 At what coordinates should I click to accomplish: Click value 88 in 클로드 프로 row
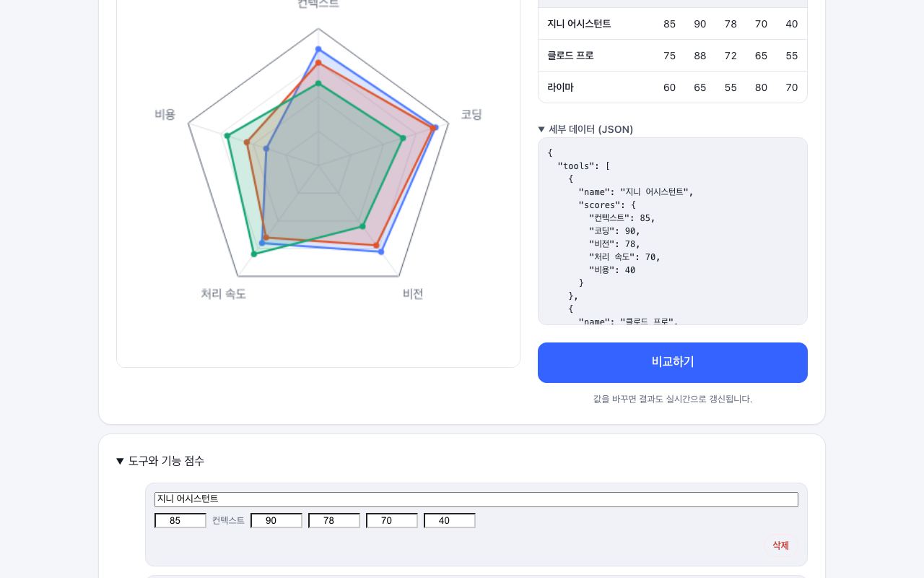coord(700,56)
